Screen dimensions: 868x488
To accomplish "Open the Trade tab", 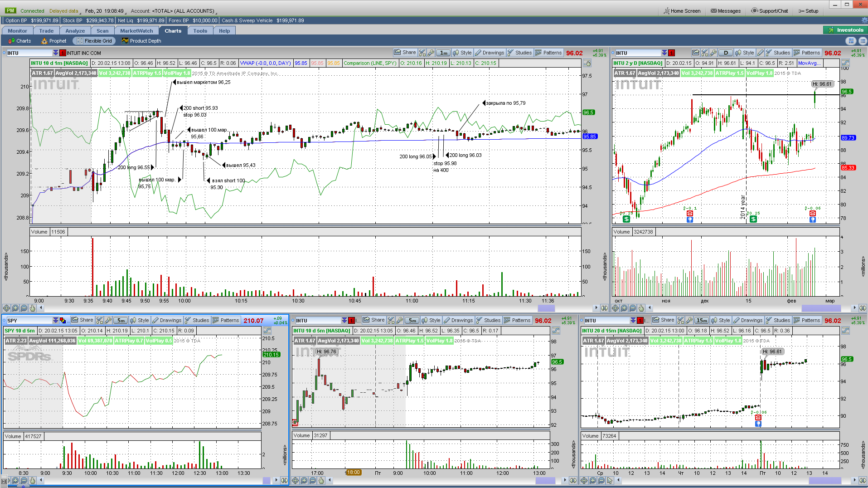I will (x=46, y=31).
